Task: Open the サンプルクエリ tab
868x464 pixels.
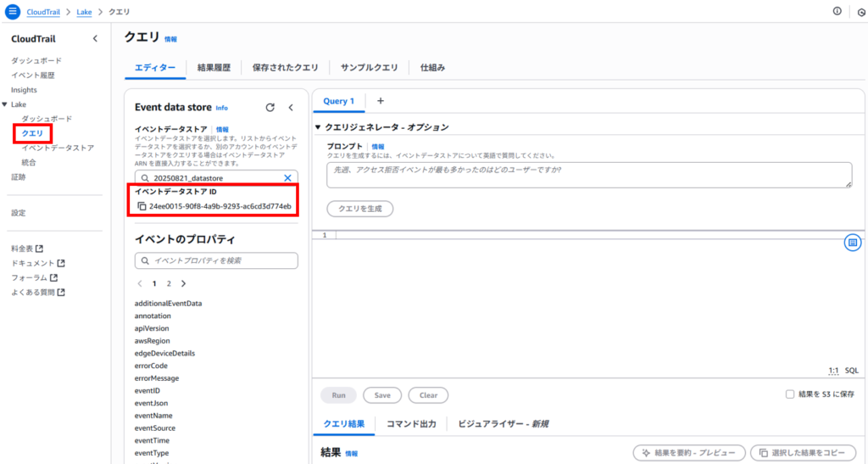Action: pos(370,68)
